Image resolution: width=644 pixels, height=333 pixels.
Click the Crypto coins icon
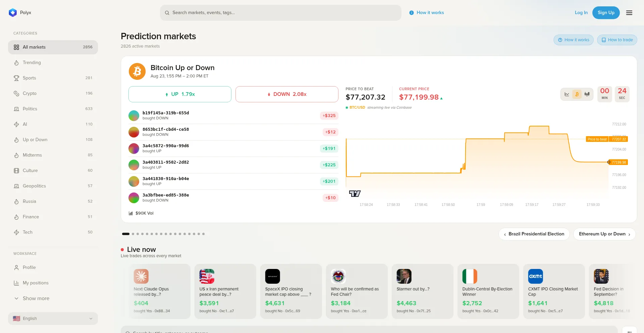[16, 94]
